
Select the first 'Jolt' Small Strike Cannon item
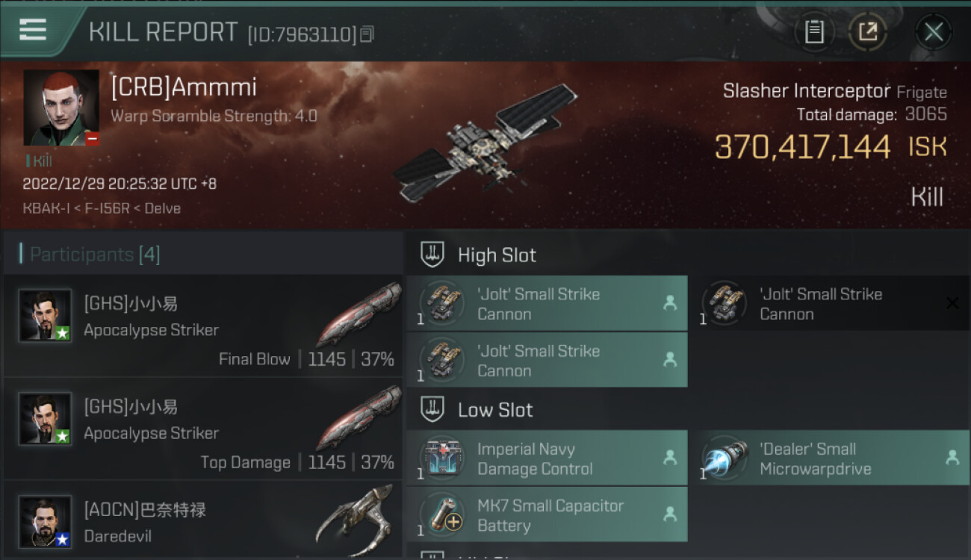pyautogui.click(x=547, y=303)
